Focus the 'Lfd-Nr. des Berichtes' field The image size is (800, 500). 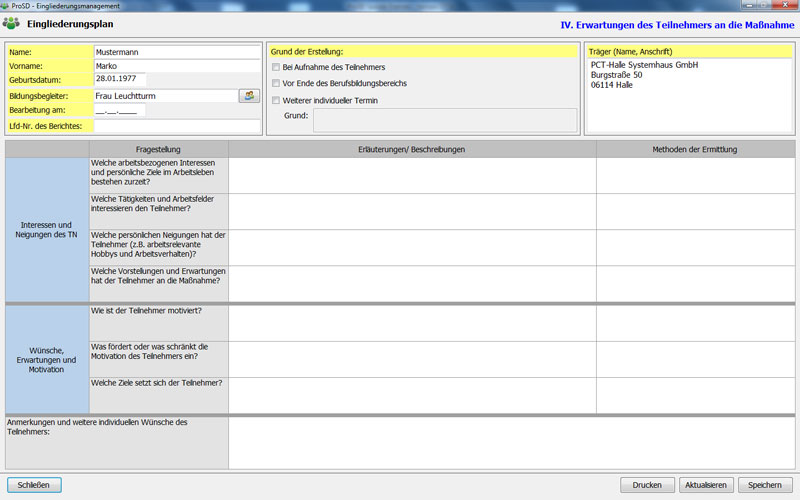[175, 126]
